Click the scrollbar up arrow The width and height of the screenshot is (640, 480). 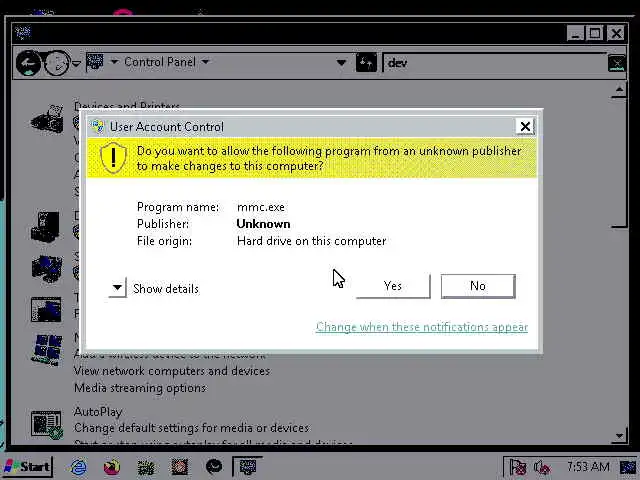[x=619, y=90]
